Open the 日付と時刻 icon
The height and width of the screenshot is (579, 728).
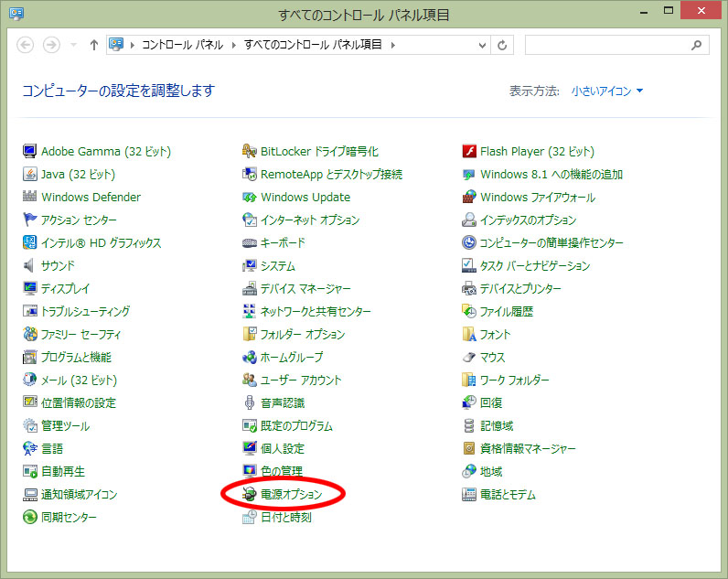[250, 517]
